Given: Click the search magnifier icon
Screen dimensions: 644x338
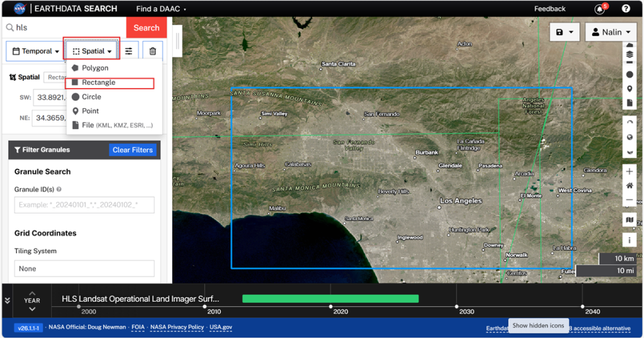Looking at the screenshot, I should [x=9, y=28].
